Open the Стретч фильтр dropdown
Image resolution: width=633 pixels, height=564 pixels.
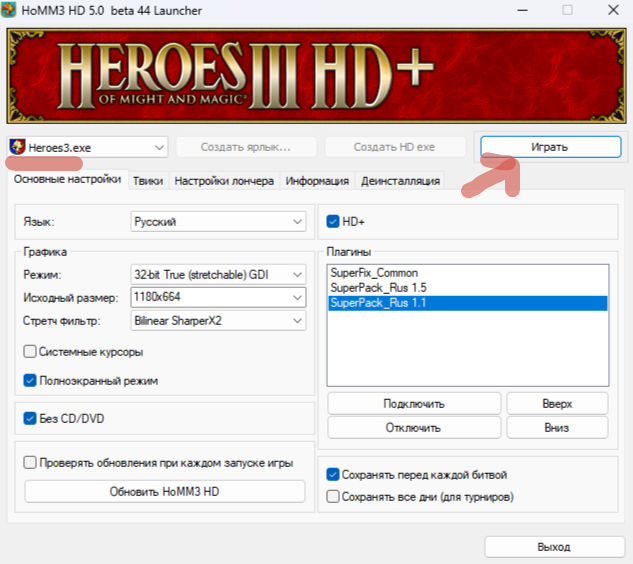[x=218, y=321]
